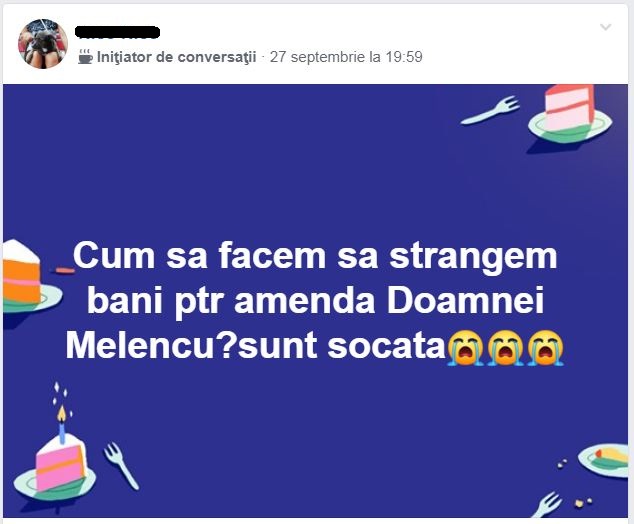Screen dimensions: 634x524
Task: Click the fork beside the top-right cake
Action: 490,111
